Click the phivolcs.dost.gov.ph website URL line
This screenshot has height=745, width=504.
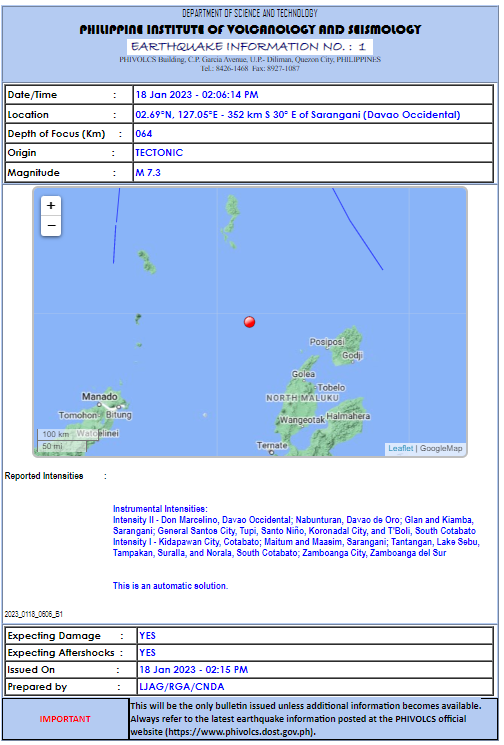click(x=223, y=732)
